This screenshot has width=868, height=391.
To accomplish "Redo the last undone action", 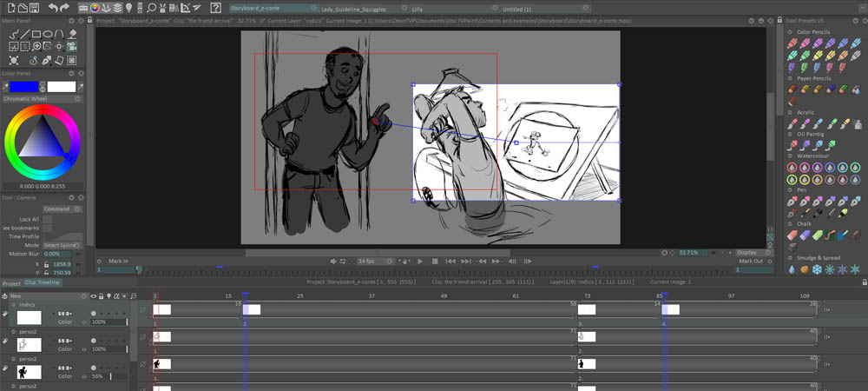I will [x=65, y=9].
